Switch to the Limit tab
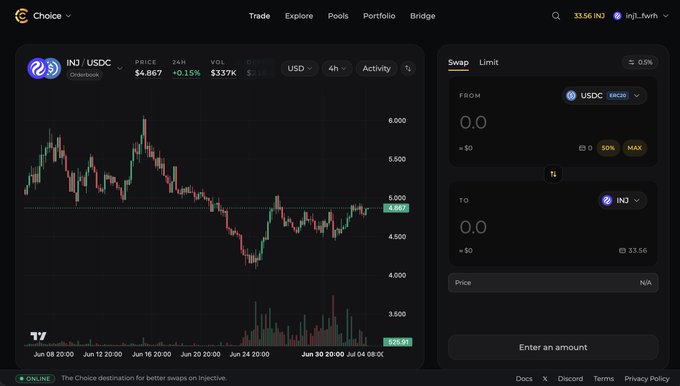The width and height of the screenshot is (680, 386). (489, 62)
